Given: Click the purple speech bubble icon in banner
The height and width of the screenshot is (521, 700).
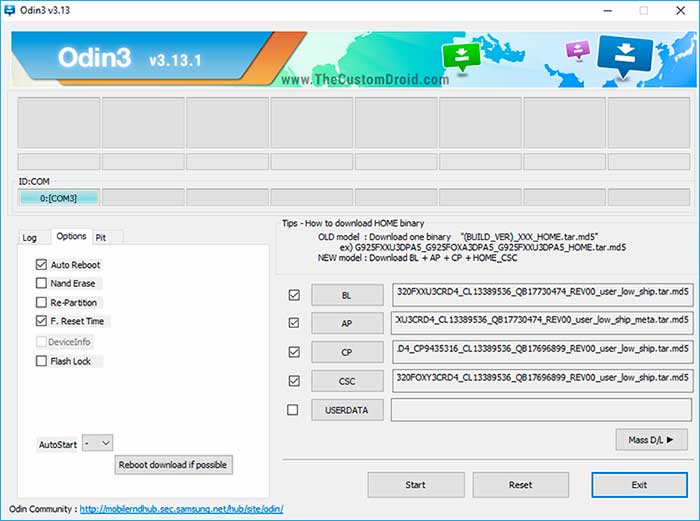Looking at the screenshot, I should [x=576, y=51].
